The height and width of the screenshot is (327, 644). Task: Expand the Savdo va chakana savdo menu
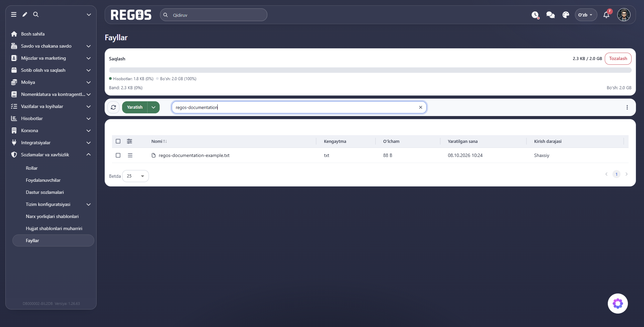coord(51,46)
